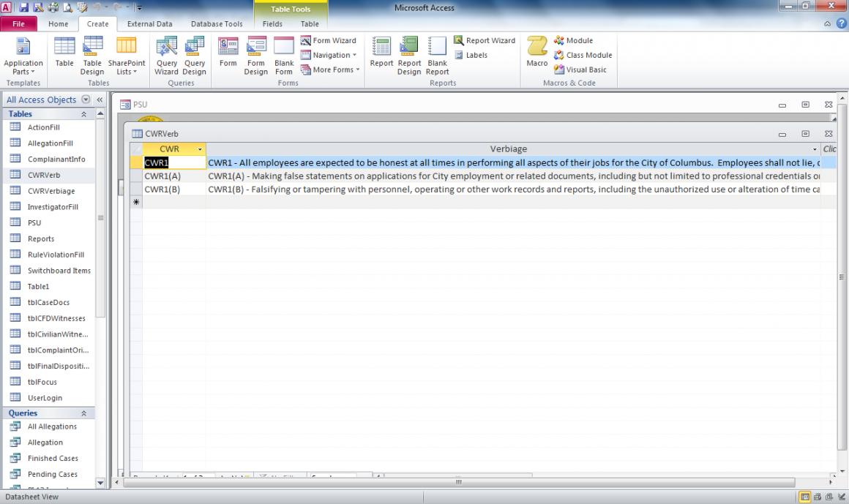Switch to Datasheet View in status bar
849x504 pixels.
(805, 497)
